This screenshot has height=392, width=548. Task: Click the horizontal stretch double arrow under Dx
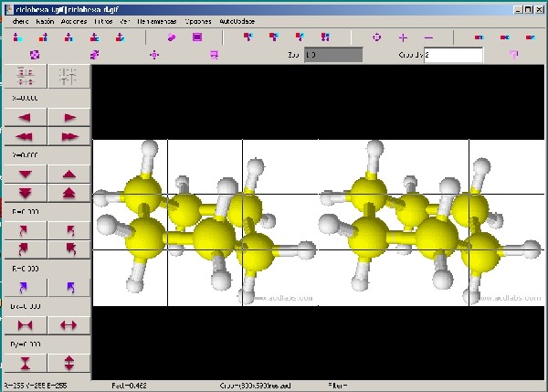[68, 324]
